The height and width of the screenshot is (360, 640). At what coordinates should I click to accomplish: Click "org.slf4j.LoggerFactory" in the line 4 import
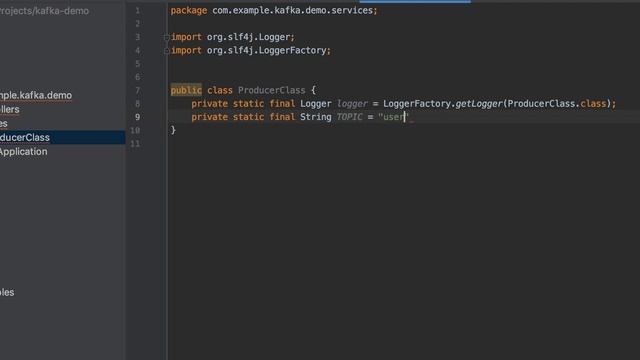click(x=267, y=51)
